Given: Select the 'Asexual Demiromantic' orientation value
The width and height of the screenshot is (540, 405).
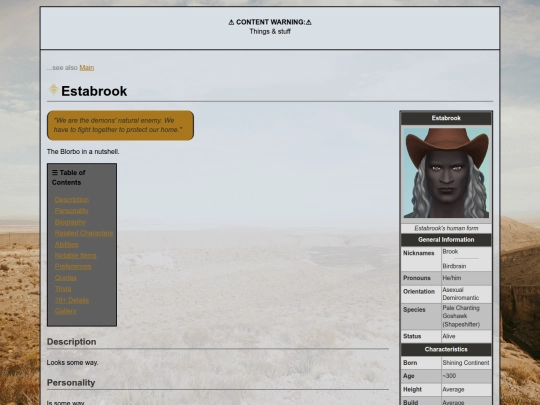Looking at the screenshot, I should coord(460,294).
